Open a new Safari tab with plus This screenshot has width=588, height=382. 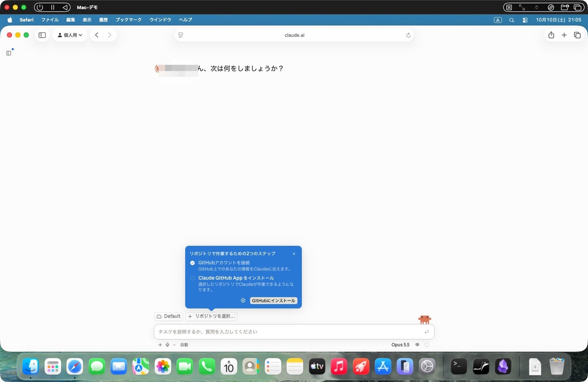[564, 35]
